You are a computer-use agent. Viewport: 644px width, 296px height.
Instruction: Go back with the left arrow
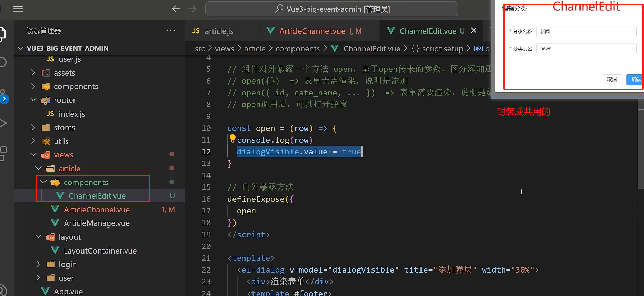pyautogui.click(x=176, y=9)
